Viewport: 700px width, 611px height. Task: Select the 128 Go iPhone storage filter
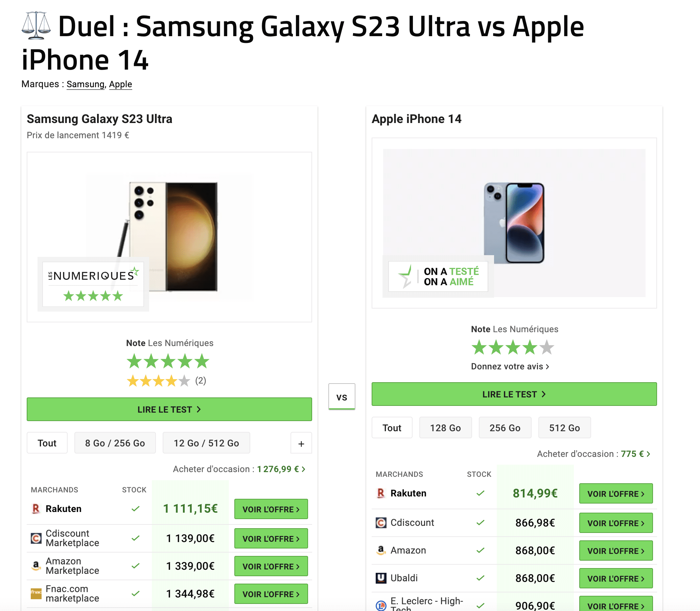(445, 427)
